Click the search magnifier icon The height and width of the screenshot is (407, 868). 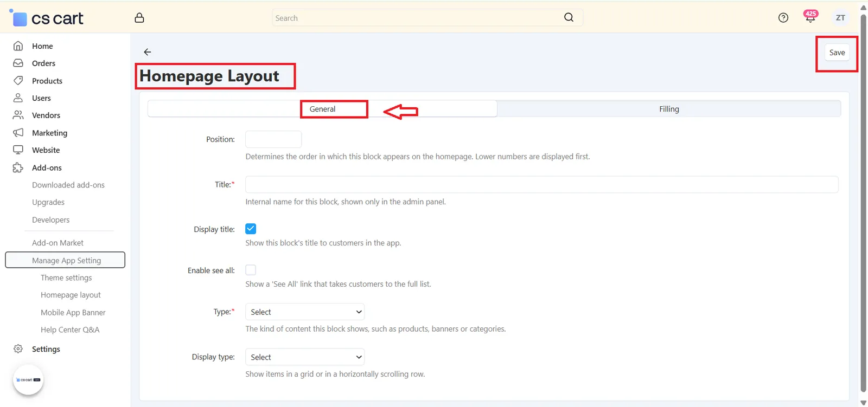point(569,17)
